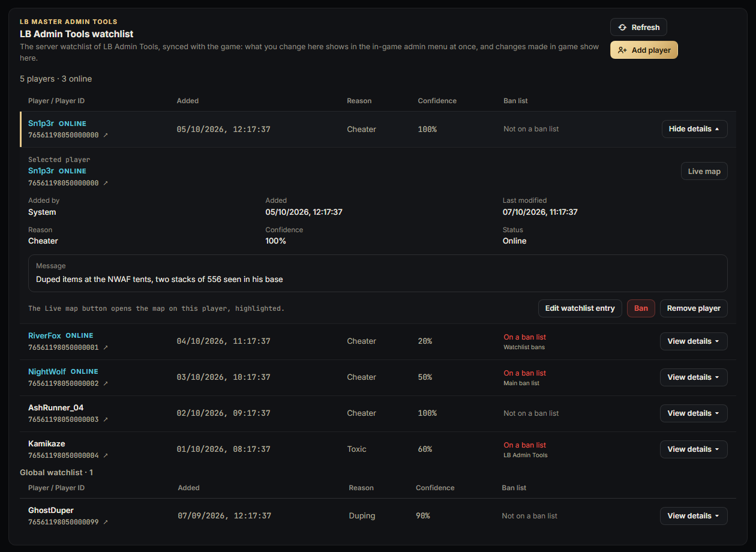Click the Add player button
Viewport: 756px width, 552px height.
pos(644,50)
